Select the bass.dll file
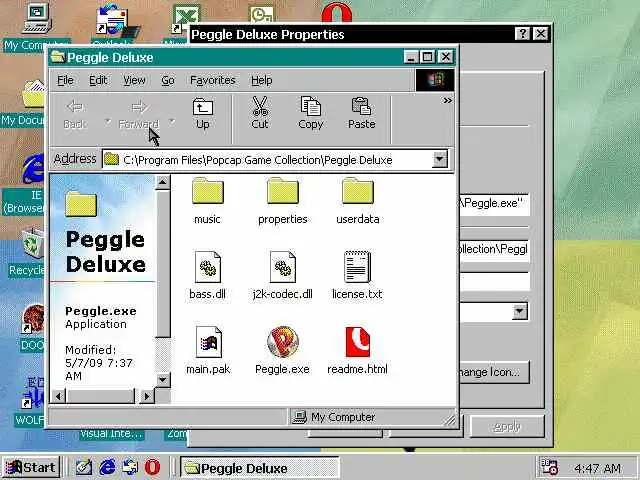The height and width of the screenshot is (480, 640). pos(208,276)
